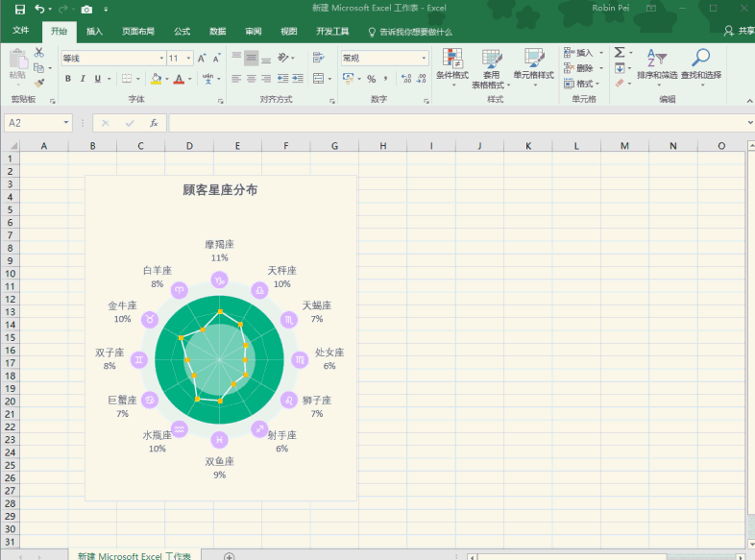Decrease decimal places
755x560 pixels.
point(422,79)
